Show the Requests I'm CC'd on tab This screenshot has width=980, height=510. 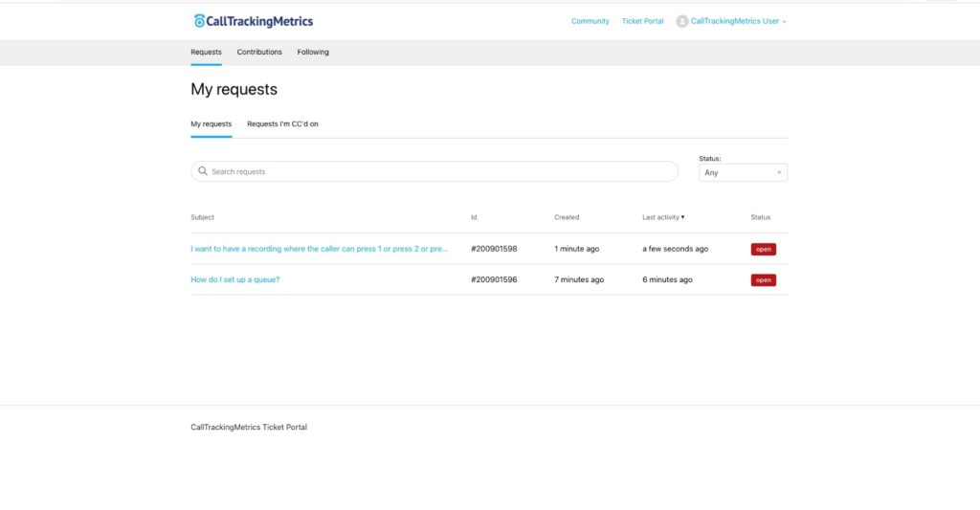pos(282,123)
